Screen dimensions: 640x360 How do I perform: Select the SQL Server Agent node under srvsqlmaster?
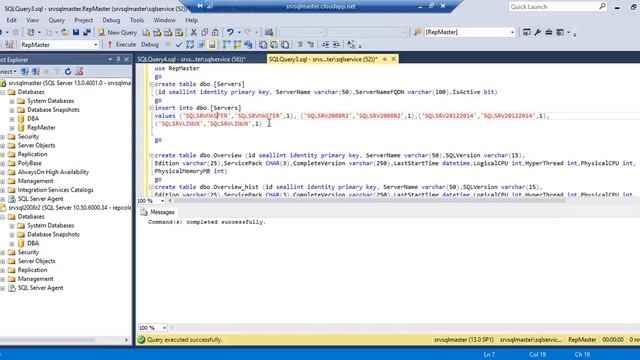(40, 199)
